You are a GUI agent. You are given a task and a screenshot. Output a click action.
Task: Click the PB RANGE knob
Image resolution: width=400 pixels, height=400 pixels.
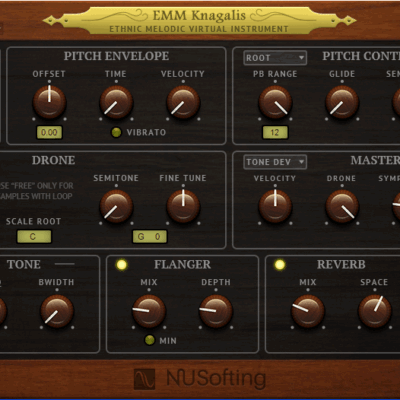click(x=275, y=102)
